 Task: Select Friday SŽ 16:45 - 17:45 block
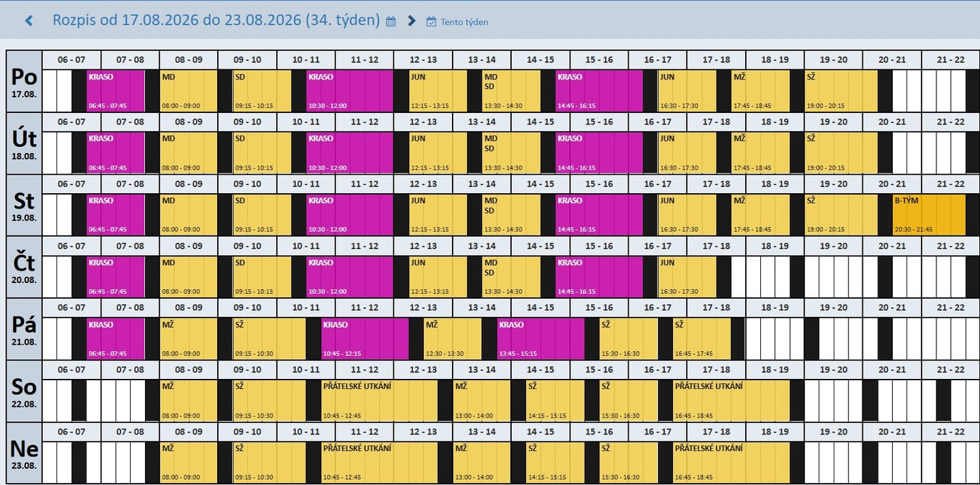coord(702,339)
